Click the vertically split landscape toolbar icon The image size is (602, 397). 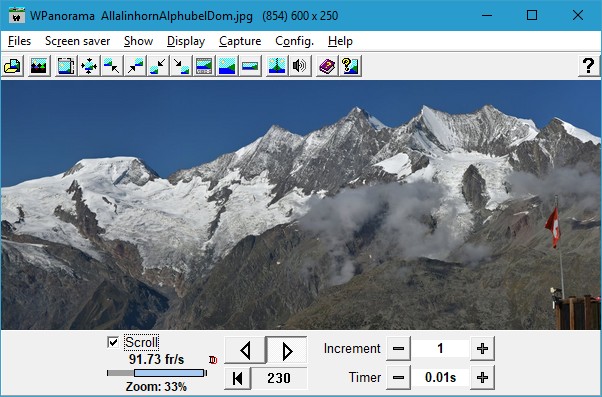coord(277,66)
